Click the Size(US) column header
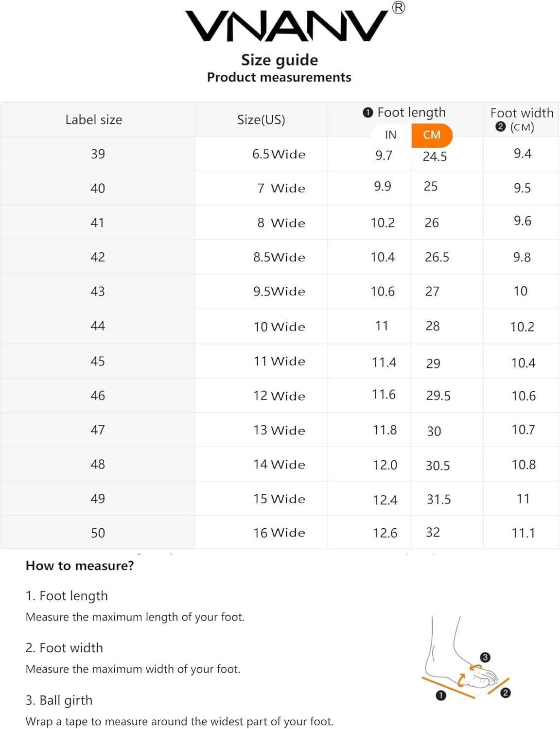 tap(261, 120)
